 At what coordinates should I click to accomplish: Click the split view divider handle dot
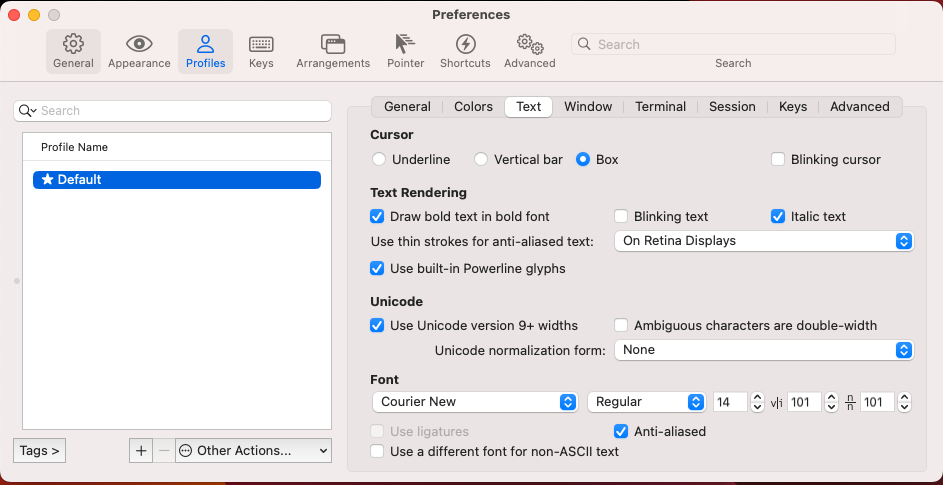[17, 281]
